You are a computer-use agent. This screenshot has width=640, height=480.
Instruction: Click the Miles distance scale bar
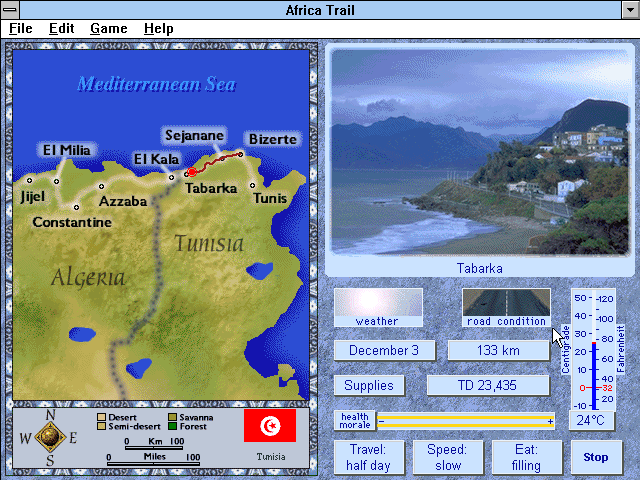pos(153,463)
